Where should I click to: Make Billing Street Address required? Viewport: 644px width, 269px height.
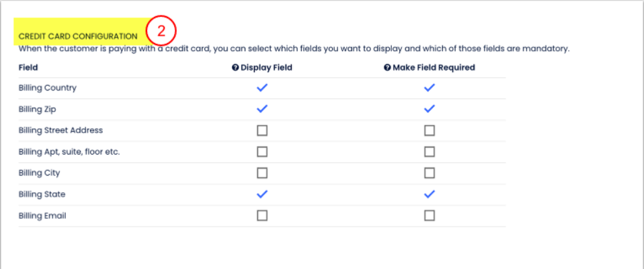coord(430,130)
